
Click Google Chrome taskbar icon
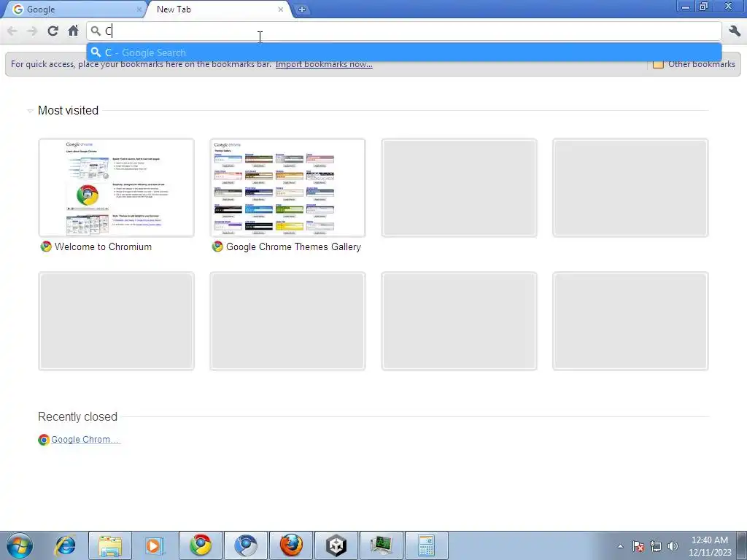pos(201,545)
